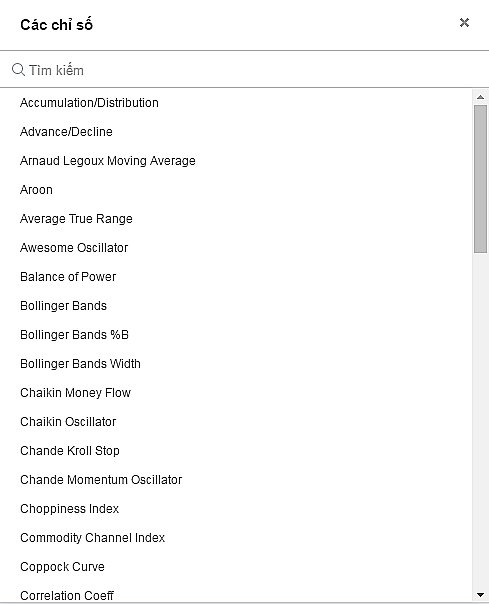Choose Bollinger Bands Width

[x=236, y=364]
